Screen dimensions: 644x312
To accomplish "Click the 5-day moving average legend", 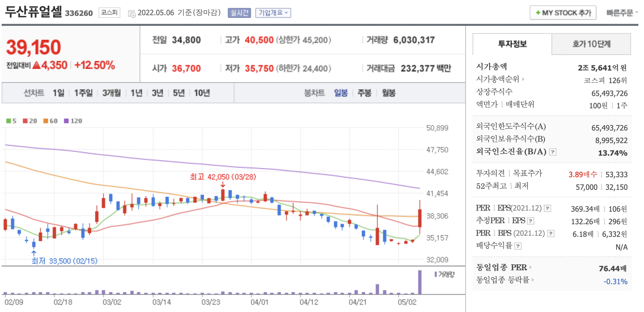I will [x=11, y=121].
